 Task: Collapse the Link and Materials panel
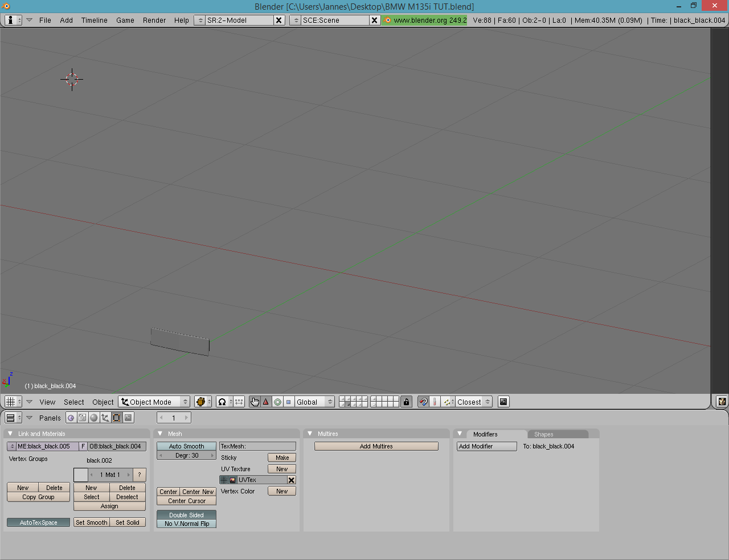[10, 434]
